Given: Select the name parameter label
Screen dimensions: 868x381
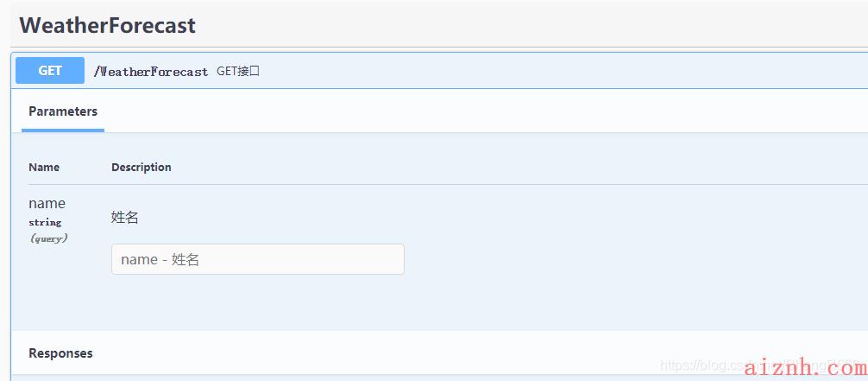Looking at the screenshot, I should click(47, 204).
